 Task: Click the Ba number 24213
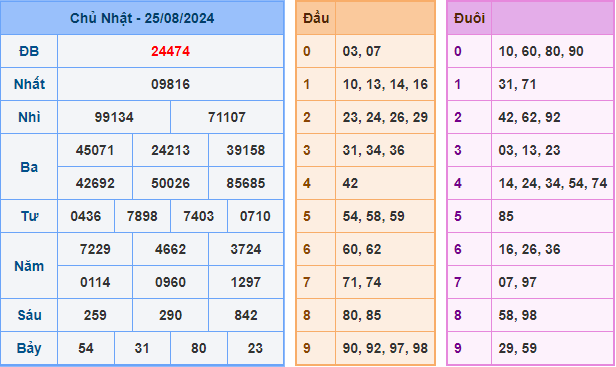click(x=170, y=150)
